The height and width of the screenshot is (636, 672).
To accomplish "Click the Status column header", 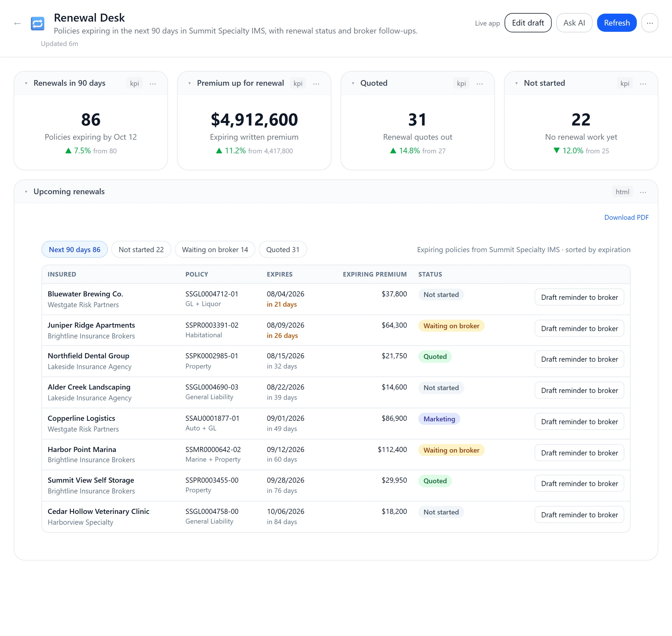I will pyautogui.click(x=430, y=274).
